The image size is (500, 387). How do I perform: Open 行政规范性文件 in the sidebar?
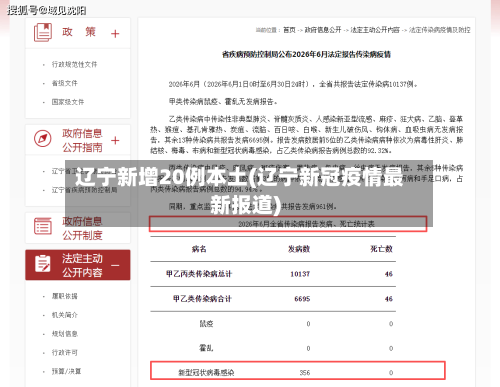pos(74,64)
